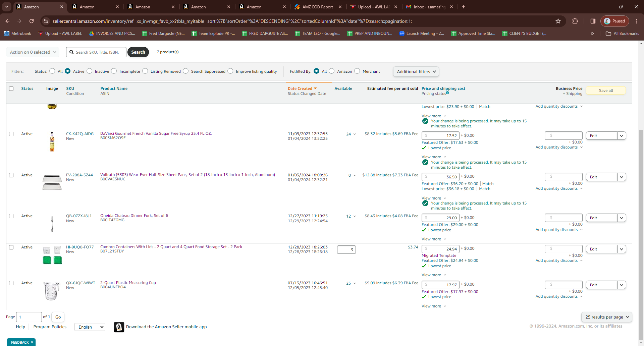The width and height of the screenshot is (644, 346).
Task: Select the All status radio button
Action: (x=52, y=71)
